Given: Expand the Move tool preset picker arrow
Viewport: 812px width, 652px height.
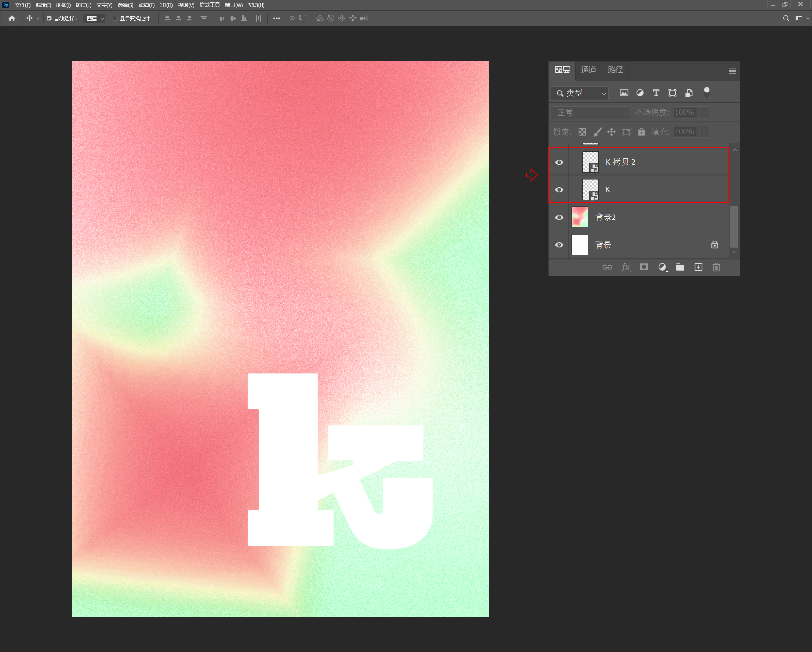Looking at the screenshot, I should [38, 18].
